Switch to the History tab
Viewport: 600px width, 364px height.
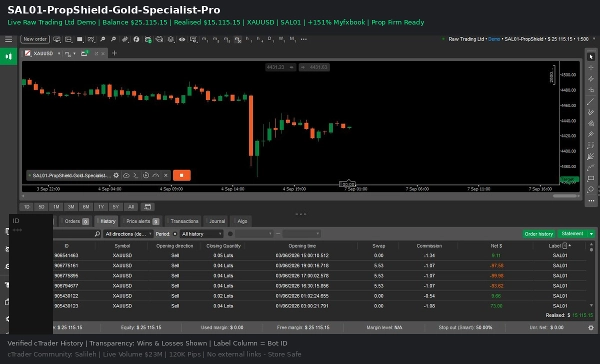(x=106, y=221)
